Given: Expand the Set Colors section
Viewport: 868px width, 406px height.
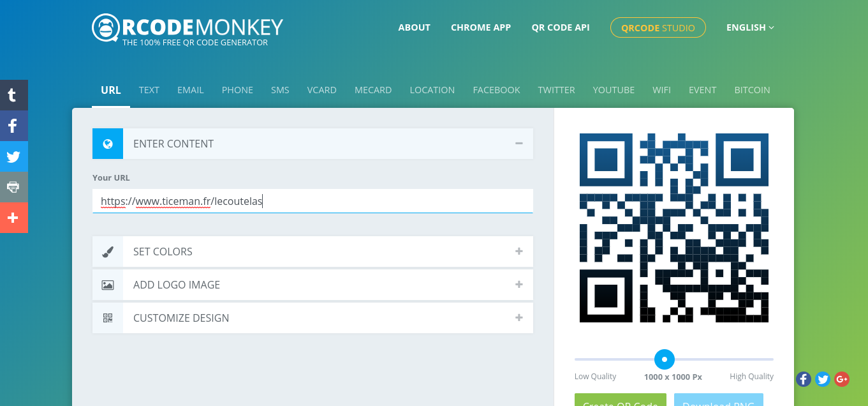Looking at the screenshot, I should [519, 252].
